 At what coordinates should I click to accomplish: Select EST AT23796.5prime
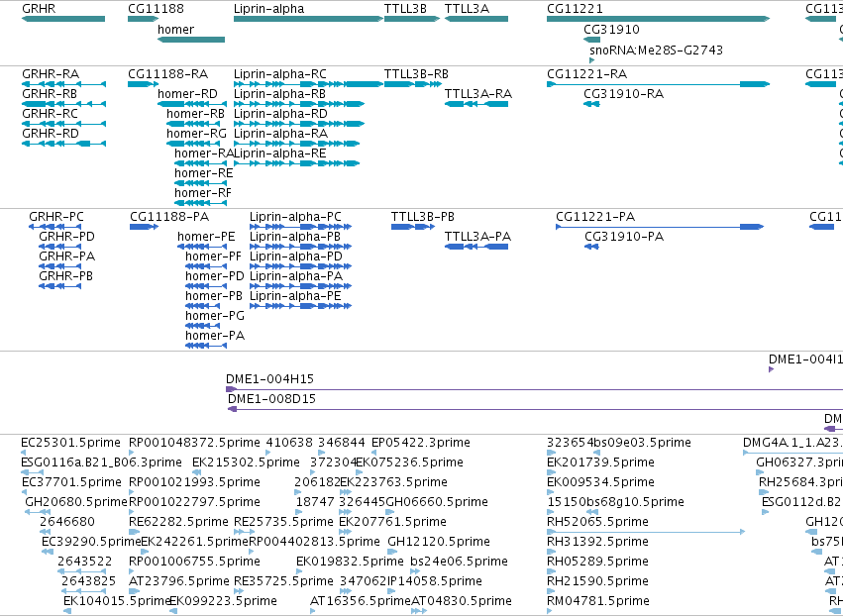[x=179, y=581]
